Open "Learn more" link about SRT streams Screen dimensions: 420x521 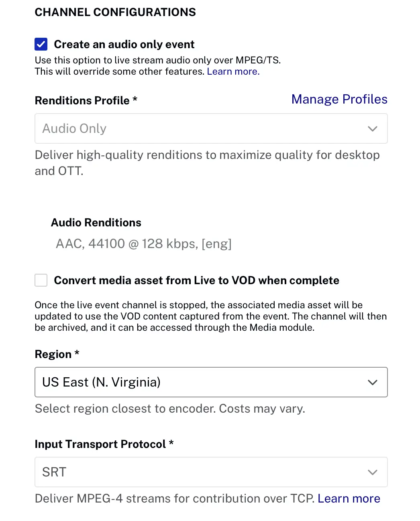pyautogui.click(x=349, y=499)
